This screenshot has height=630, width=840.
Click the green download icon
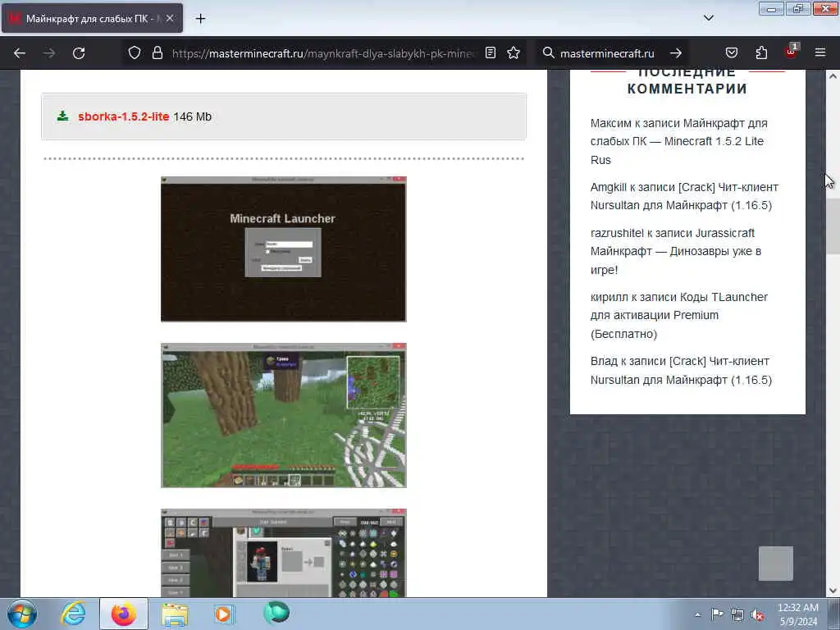click(x=62, y=116)
